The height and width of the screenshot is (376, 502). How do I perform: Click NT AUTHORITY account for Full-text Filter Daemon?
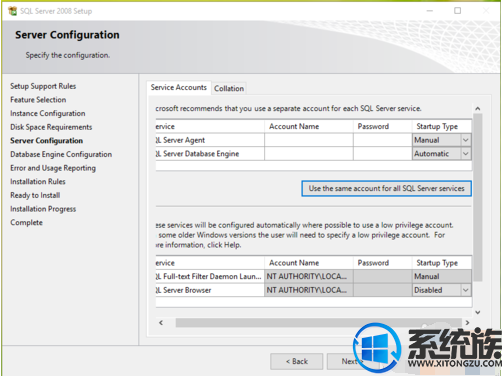pos(309,276)
